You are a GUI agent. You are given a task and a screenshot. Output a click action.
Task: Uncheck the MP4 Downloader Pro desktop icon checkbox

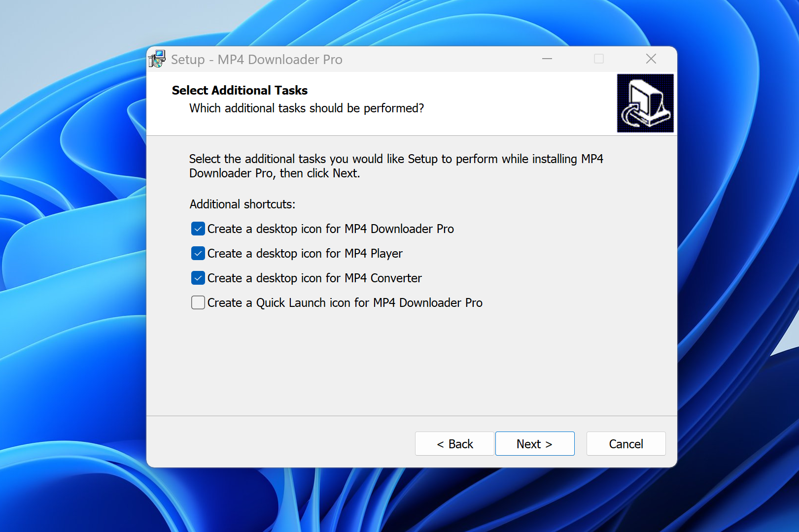pos(198,229)
